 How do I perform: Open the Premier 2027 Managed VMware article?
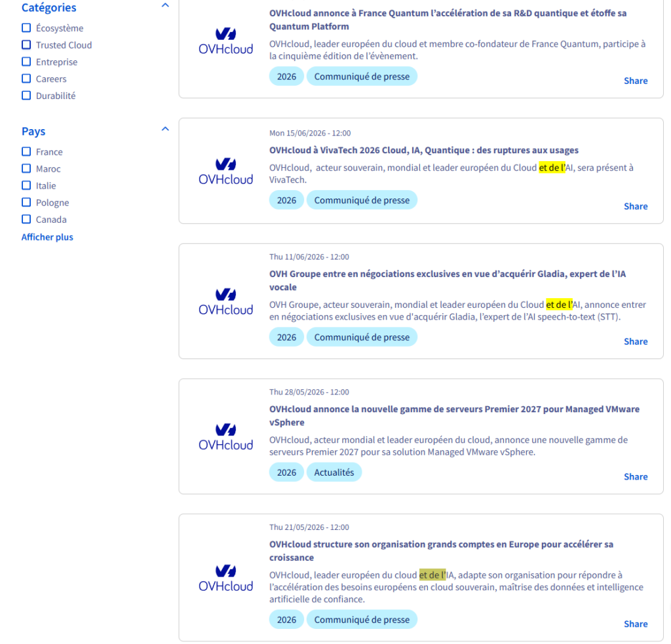[x=454, y=415]
